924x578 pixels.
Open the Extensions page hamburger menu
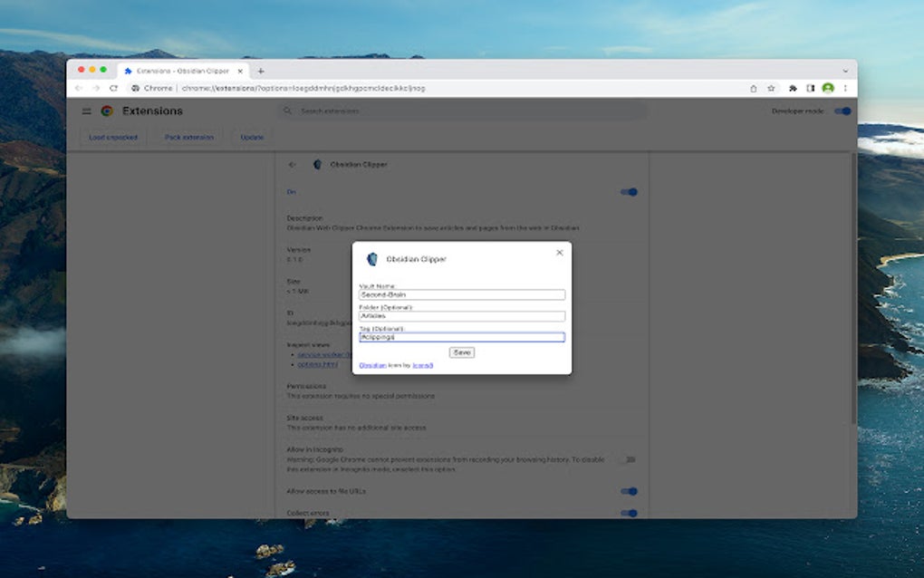tap(87, 111)
